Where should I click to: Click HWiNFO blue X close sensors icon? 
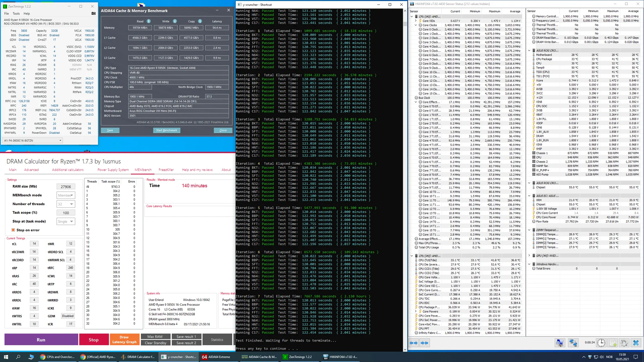tap(636, 343)
